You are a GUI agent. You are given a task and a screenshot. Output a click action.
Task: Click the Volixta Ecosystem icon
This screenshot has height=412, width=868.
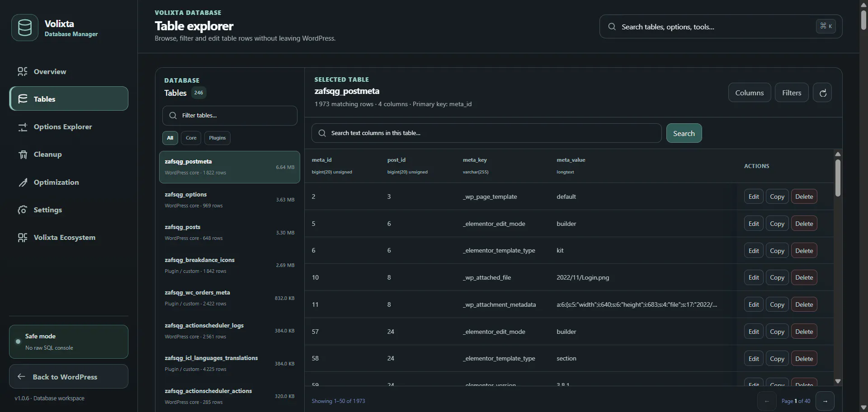(x=23, y=238)
